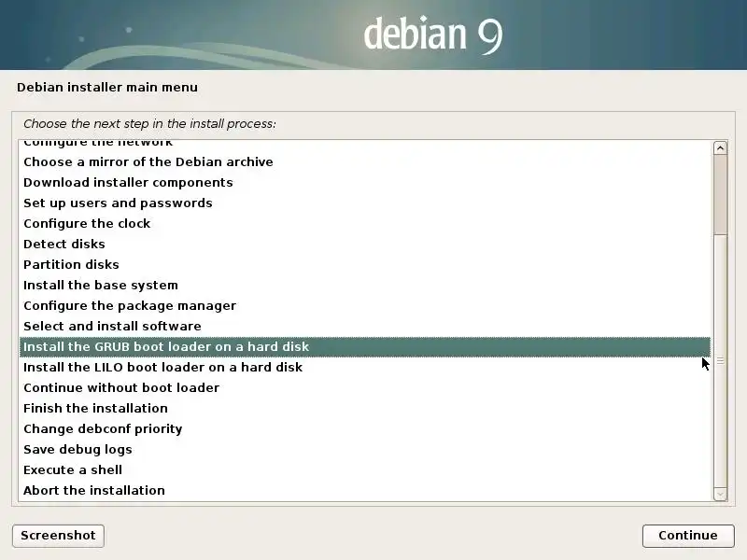Select 'Execute a shell' option

tap(365, 469)
